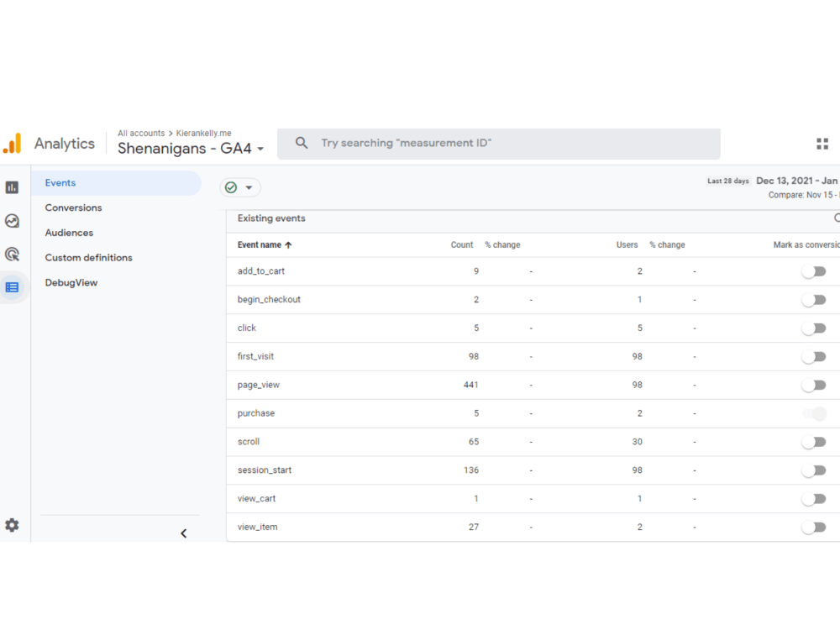Open the click event row

(x=247, y=328)
